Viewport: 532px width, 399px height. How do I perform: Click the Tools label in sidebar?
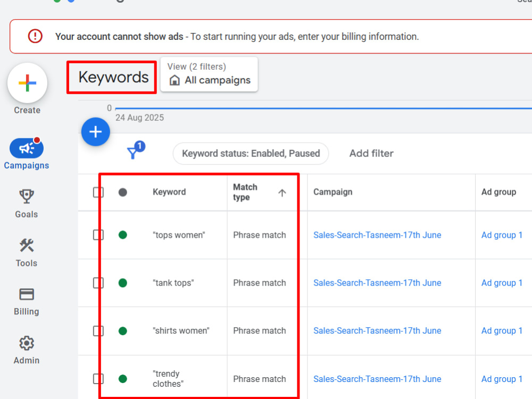coord(27,263)
